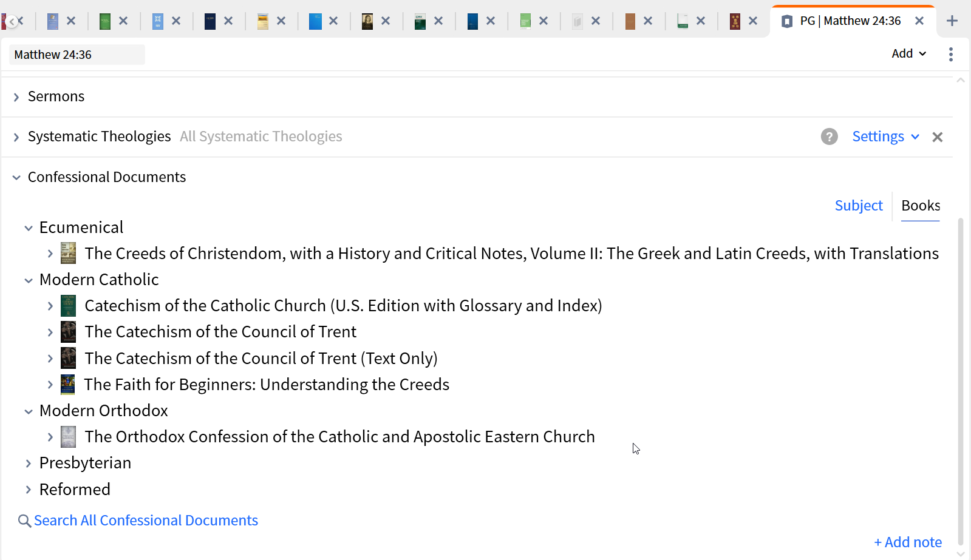971x560 pixels.
Task: Close the Systematic Theologies section
Action: point(937,137)
